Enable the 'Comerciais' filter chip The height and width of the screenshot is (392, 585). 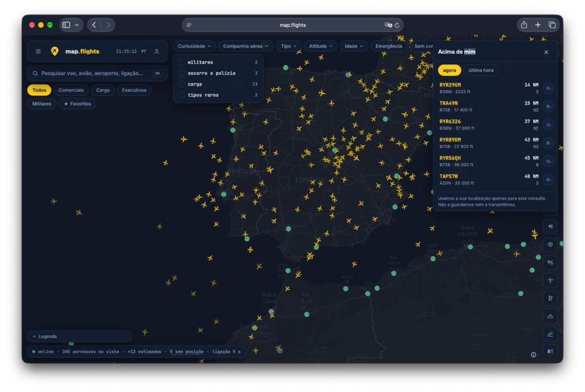(x=71, y=90)
